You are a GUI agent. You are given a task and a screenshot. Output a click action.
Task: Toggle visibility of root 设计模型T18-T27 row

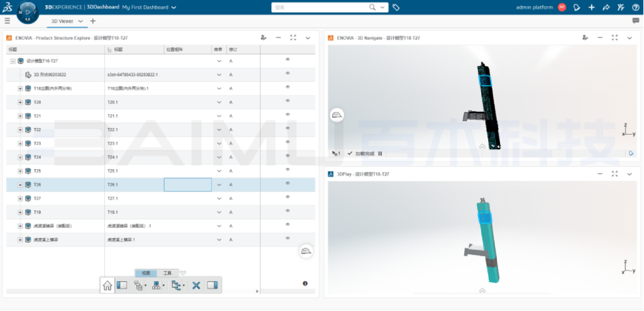tap(287, 60)
